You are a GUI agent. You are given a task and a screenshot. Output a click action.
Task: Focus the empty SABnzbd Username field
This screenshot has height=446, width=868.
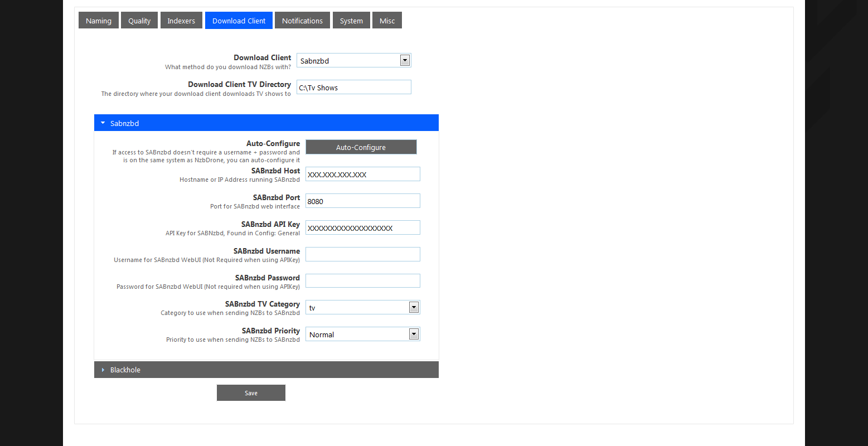pyautogui.click(x=363, y=254)
